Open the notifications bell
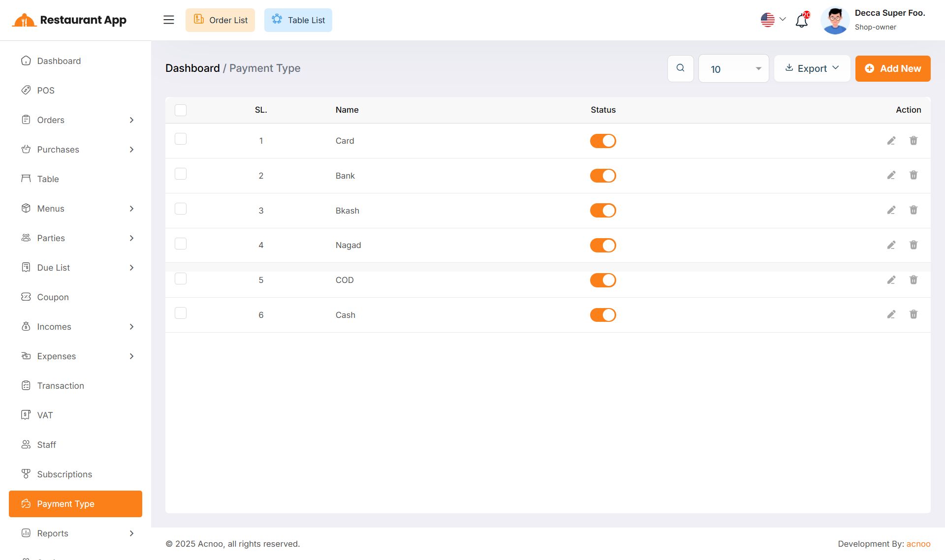Screen dimensions: 945x560 coord(802,20)
